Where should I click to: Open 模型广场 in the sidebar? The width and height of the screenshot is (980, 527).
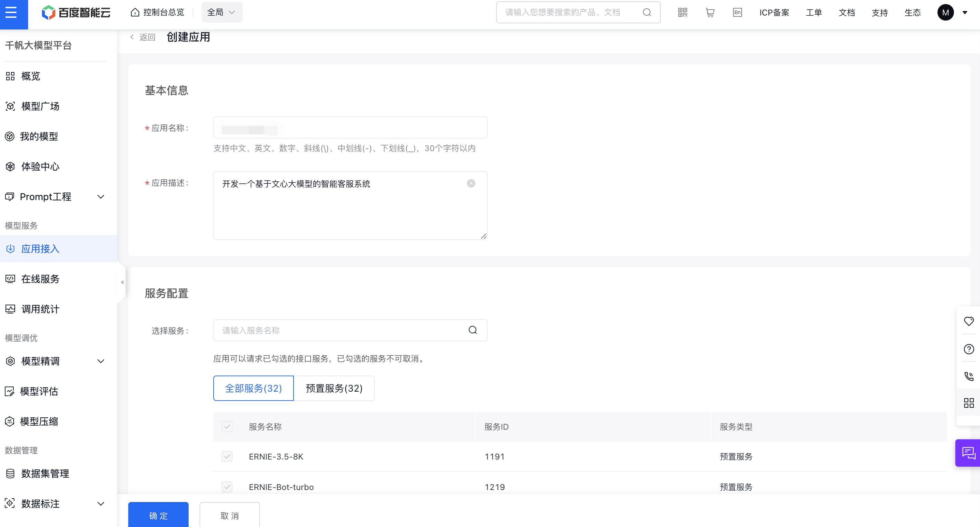click(x=40, y=106)
